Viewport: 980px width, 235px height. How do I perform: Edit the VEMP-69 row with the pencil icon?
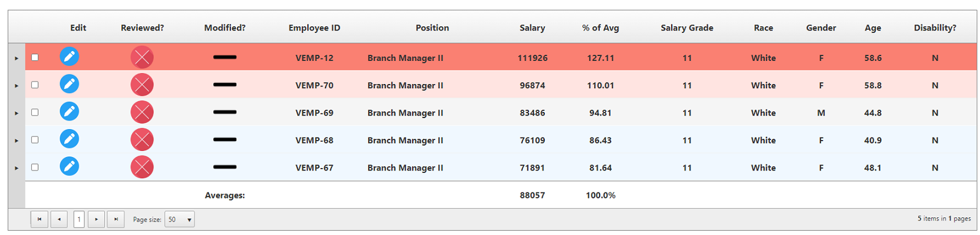coord(69,111)
